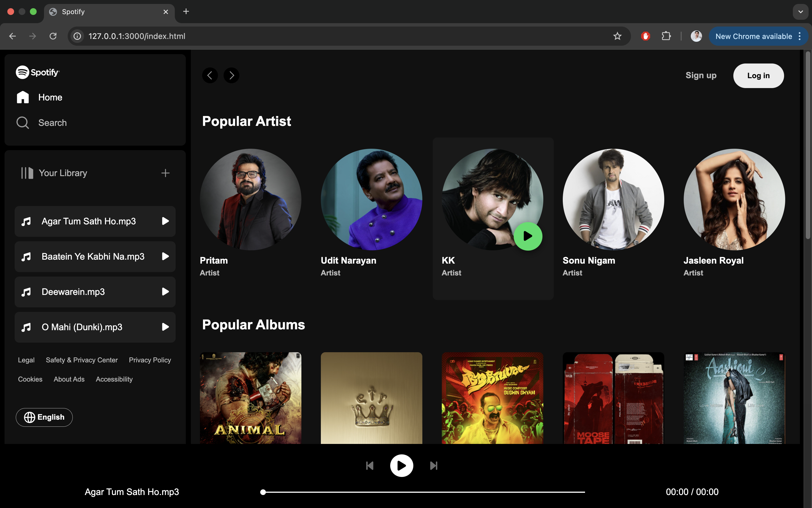Open Pritam artist photo
The width and height of the screenshot is (812, 508).
251,200
